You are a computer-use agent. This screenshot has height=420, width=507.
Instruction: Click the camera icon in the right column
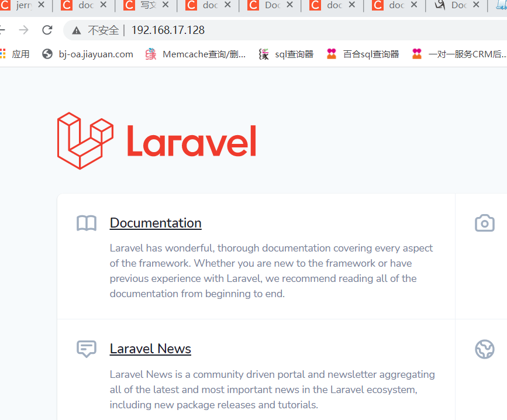pos(484,223)
